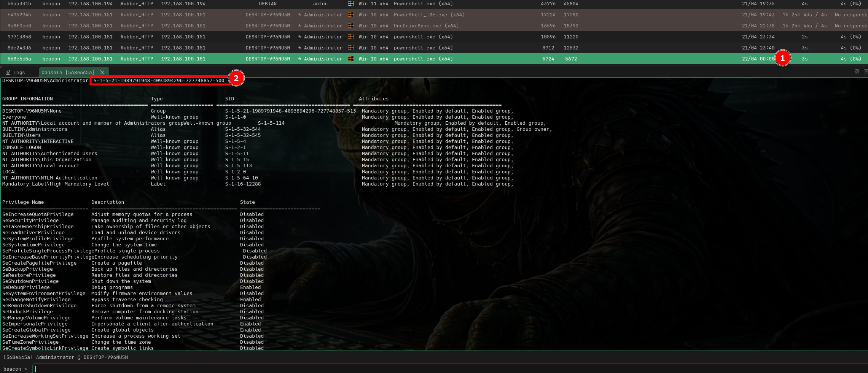This screenshot has width=868, height=373.
Task: Click the red annotation marker number 2
Action: coord(236,78)
